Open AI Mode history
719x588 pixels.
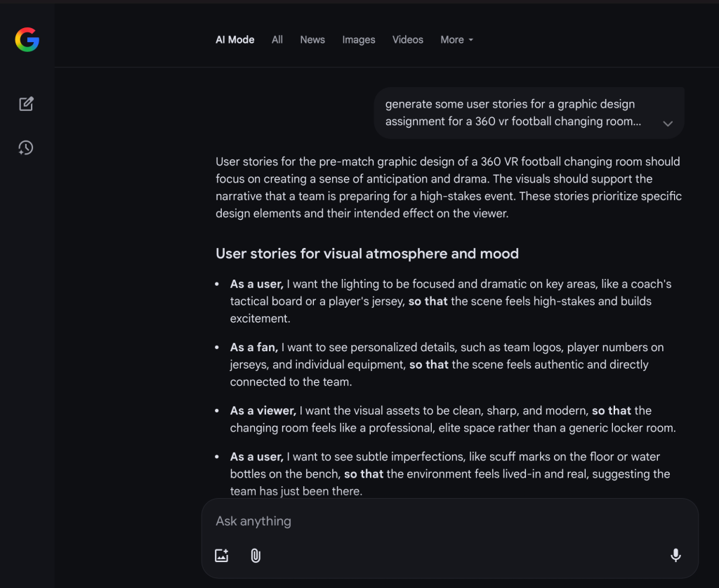[26, 148]
